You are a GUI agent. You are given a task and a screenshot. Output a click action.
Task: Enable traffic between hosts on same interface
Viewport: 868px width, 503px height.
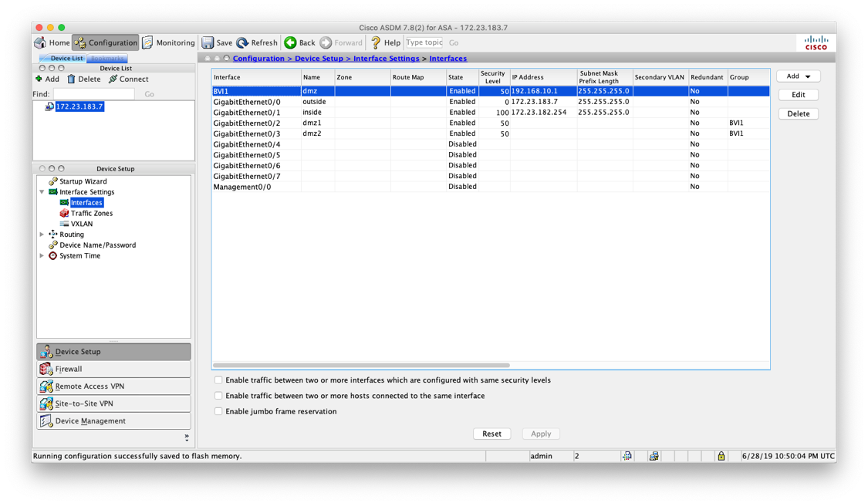(x=218, y=395)
